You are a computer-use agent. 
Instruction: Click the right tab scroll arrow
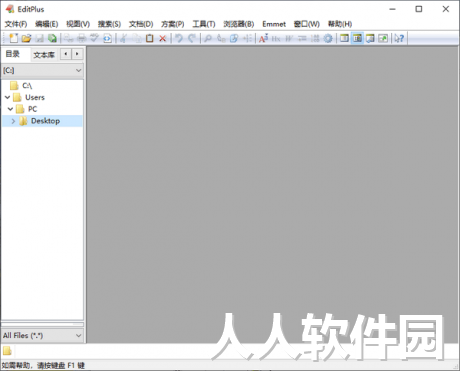pyautogui.click(x=77, y=54)
